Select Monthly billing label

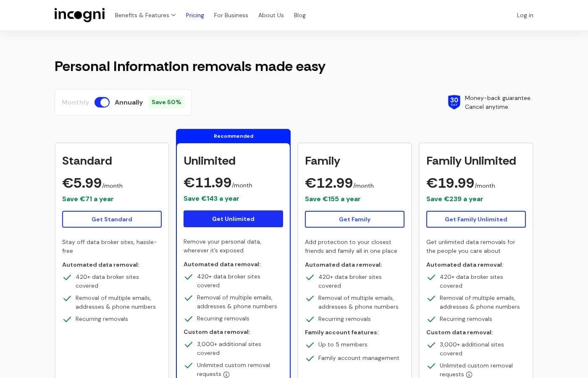pos(75,102)
